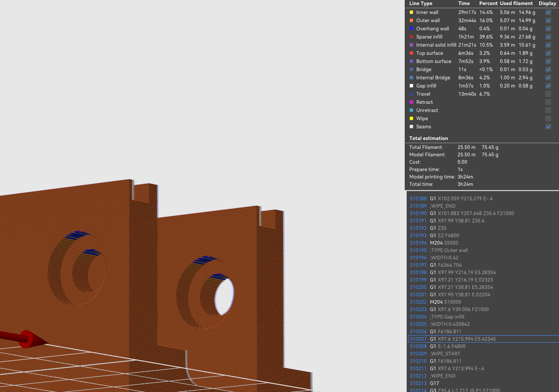
Task: Click the Outer wall percentage 16.0%
Action: (486, 21)
